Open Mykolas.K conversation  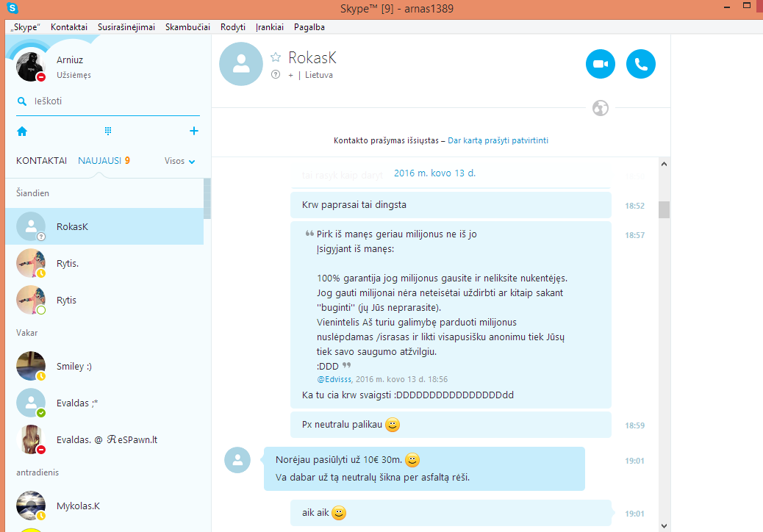click(x=104, y=506)
